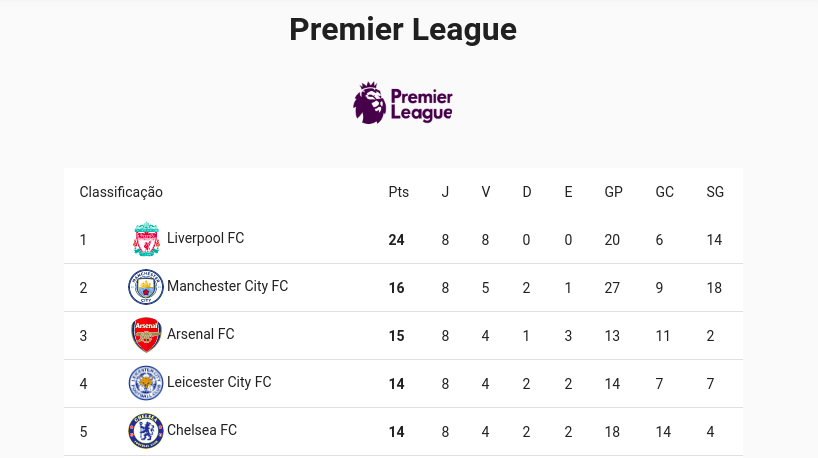Click Liverpool's 24 points value
The image size is (818, 458).
(x=396, y=240)
